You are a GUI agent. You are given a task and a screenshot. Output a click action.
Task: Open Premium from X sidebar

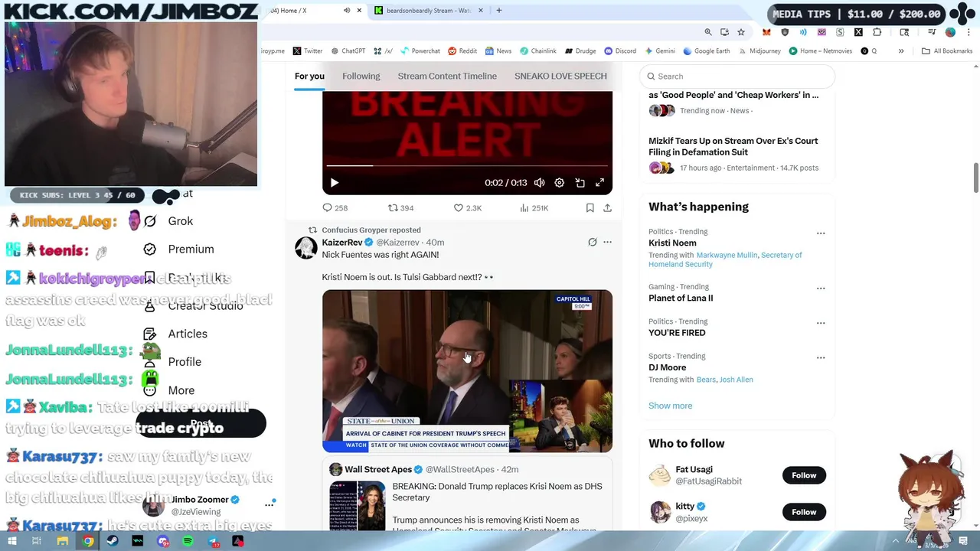[179, 249]
